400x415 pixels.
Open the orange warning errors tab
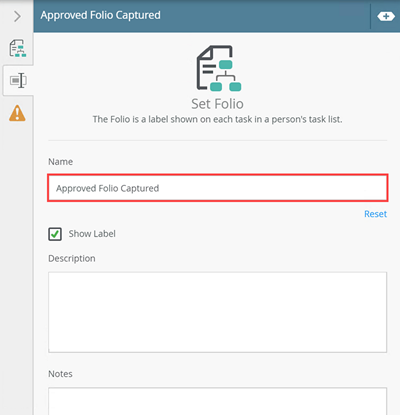[x=17, y=113]
